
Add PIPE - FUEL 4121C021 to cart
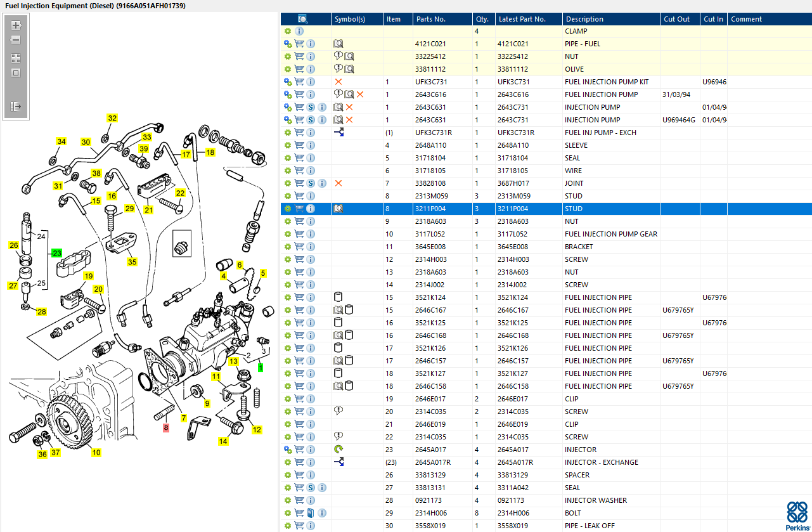click(x=299, y=44)
